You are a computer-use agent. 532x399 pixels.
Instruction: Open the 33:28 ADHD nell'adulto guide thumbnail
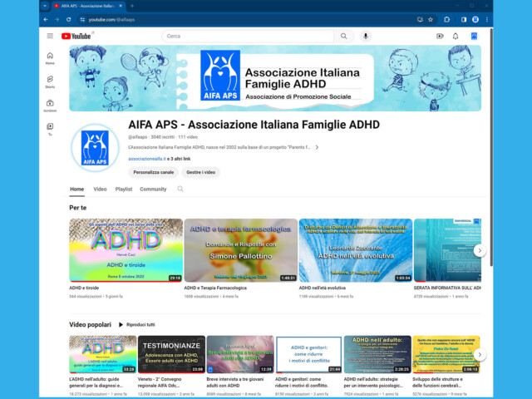(x=103, y=355)
